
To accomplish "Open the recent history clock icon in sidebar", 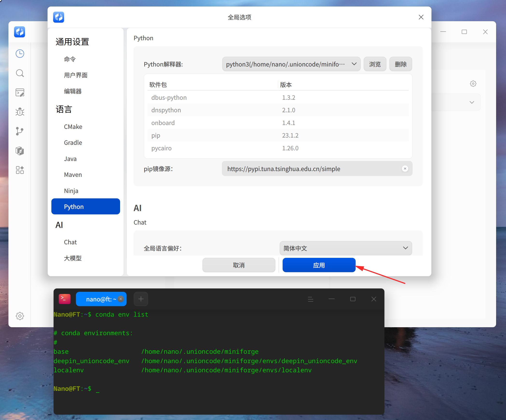I will coord(20,53).
